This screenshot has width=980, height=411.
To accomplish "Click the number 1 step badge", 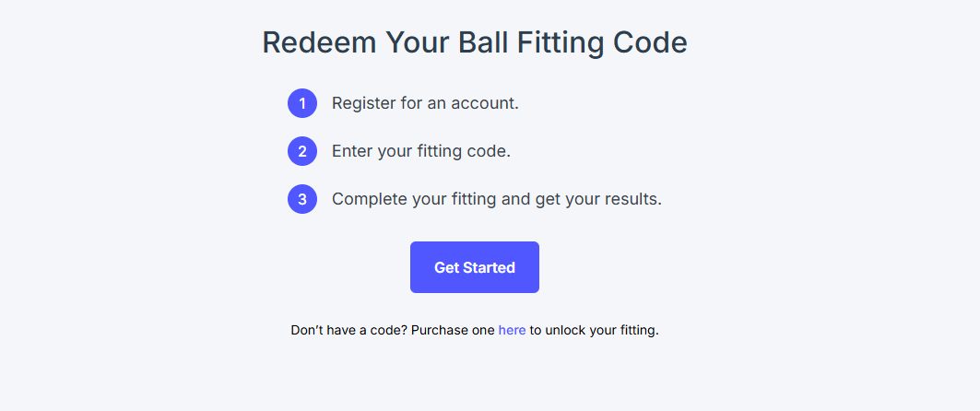I will point(302,103).
